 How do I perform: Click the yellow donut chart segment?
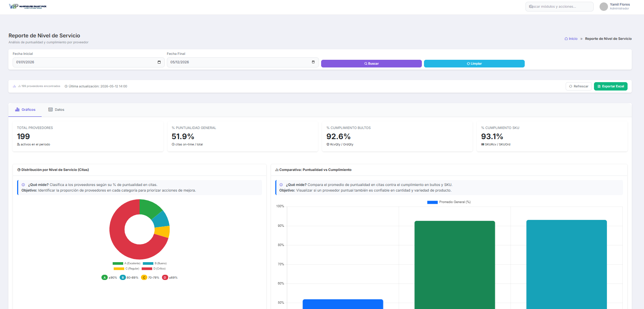click(x=163, y=231)
